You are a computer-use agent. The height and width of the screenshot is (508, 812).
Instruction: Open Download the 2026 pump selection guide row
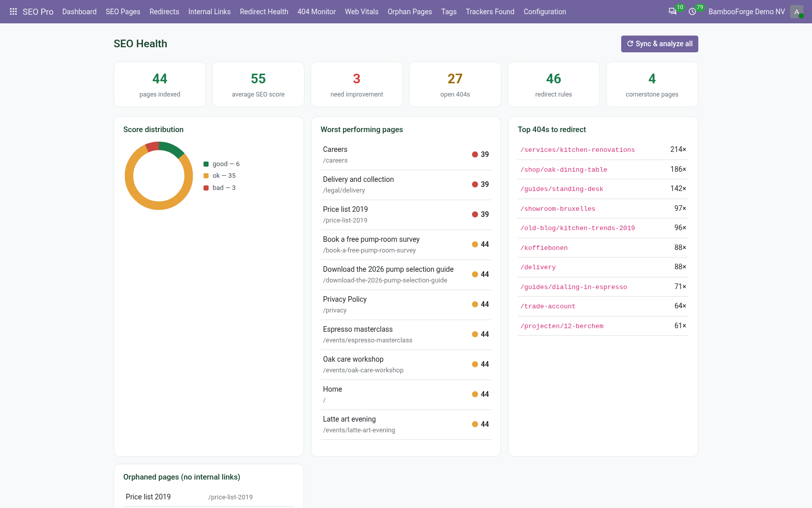click(406, 275)
